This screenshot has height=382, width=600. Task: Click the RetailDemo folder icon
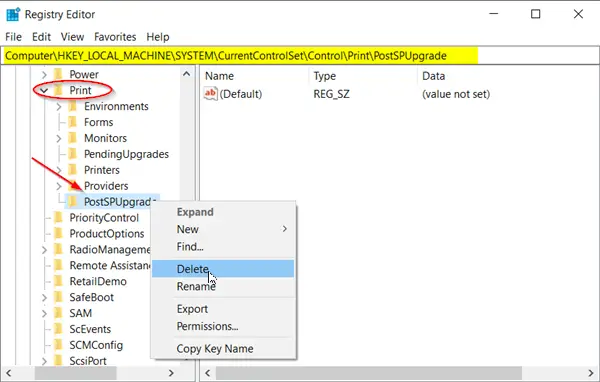(58, 281)
